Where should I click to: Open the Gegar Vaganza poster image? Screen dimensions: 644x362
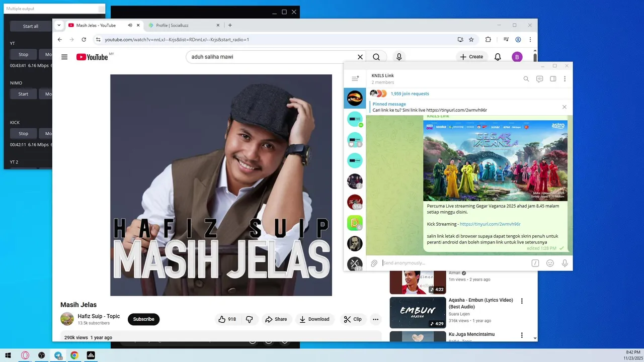(495, 160)
